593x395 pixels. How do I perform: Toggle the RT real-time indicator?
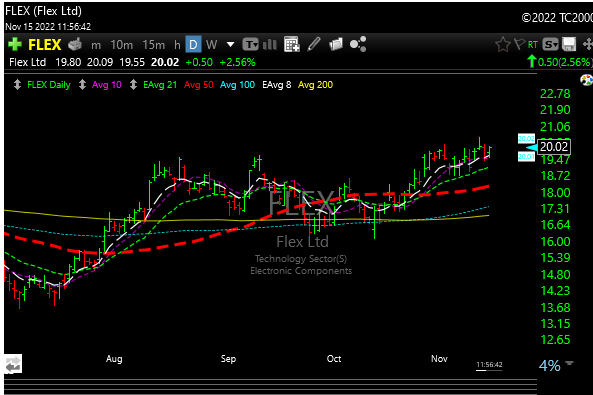[532, 45]
